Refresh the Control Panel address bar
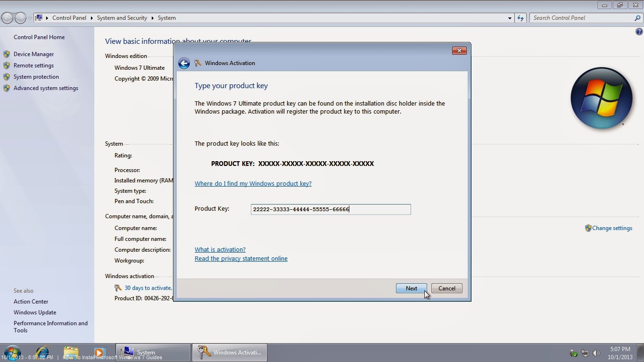The image size is (644, 362). pos(520,18)
